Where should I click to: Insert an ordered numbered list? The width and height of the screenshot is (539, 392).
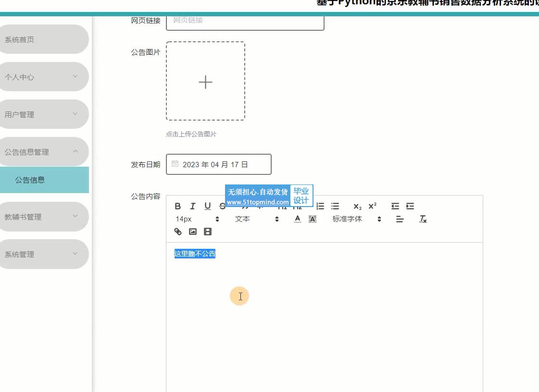pyautogui.click(x=320, y=206)
